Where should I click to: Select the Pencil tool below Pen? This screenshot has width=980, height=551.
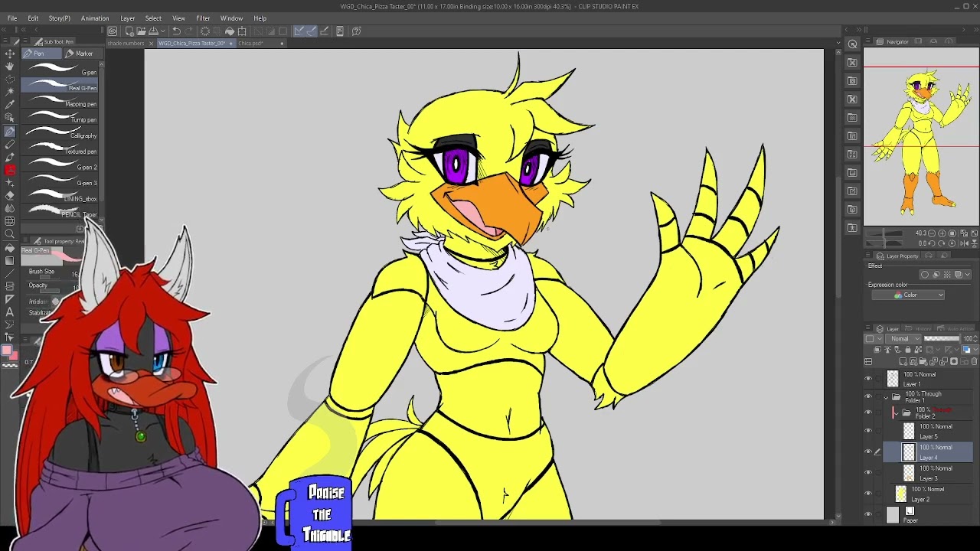click(10, 144)
